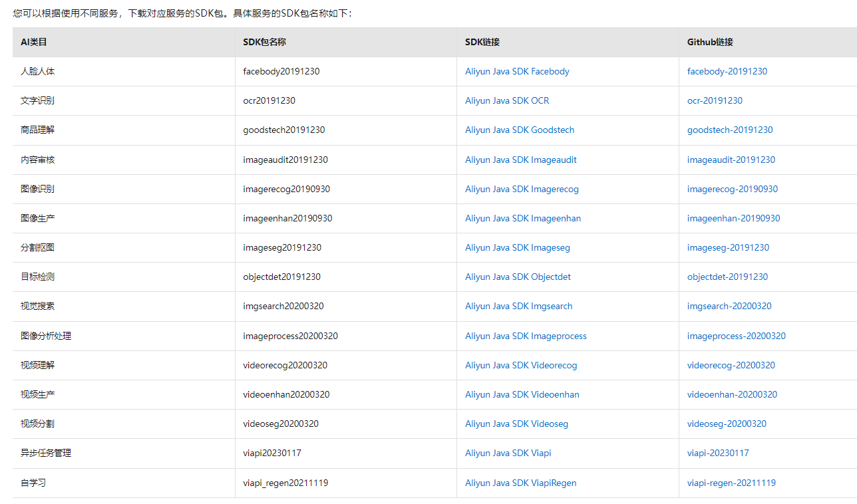
Task: Visit the imagerecog-20190930 Github link
Action: click(733, 189)
